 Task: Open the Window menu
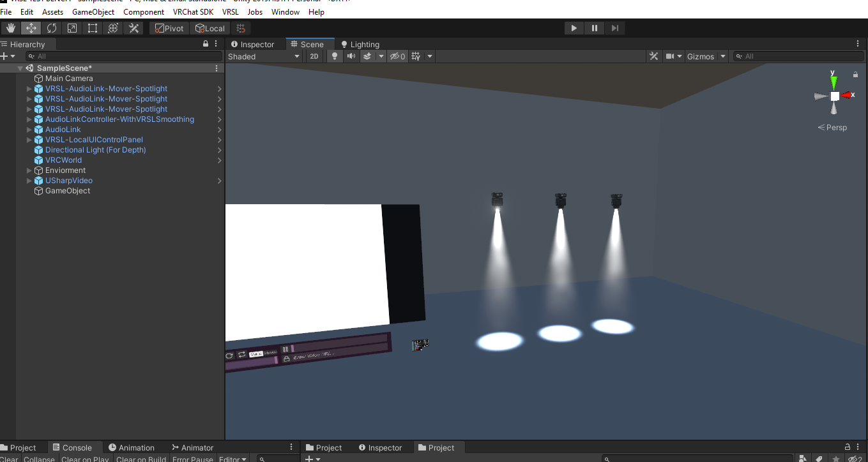click(286, 12)
